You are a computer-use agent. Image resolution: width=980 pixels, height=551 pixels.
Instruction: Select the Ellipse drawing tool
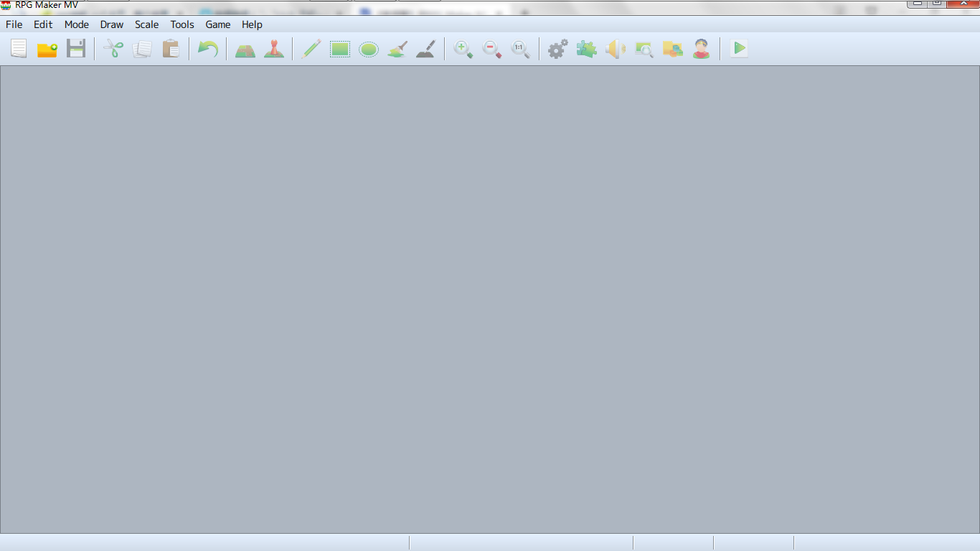(x=369, y=49)
